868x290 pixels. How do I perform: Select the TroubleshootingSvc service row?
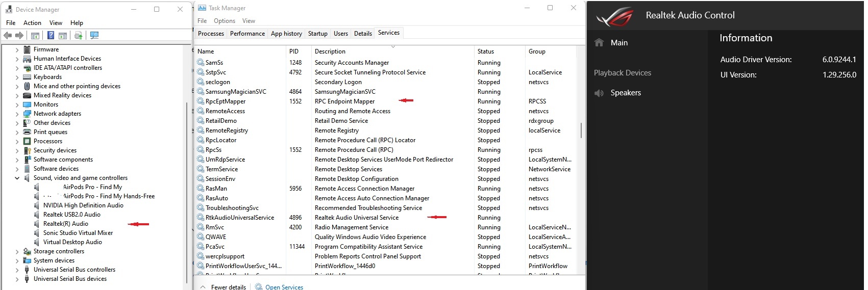pyautogui.click(x=386, y=208)
